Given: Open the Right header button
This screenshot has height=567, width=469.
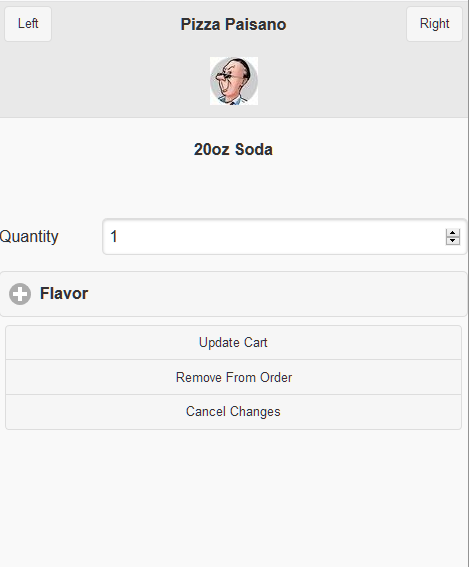Looking at the screenshot, I should click(434, 24).
